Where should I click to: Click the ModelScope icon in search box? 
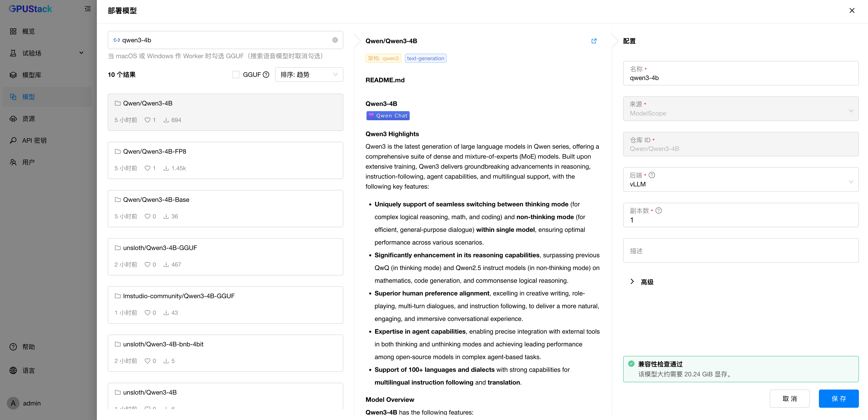click(x=117, y=40)
